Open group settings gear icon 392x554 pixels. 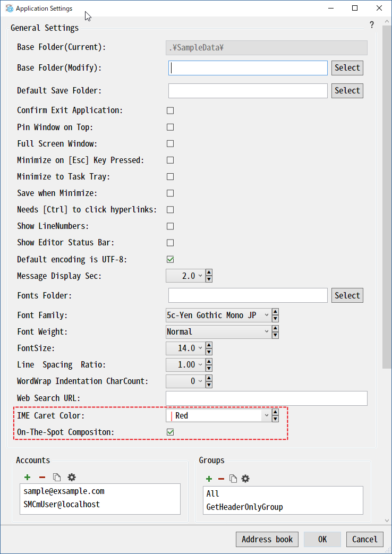[245, 479]
